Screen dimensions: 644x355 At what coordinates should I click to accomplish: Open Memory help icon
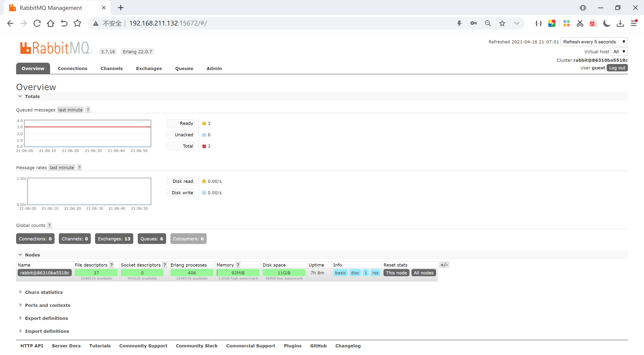238,265
